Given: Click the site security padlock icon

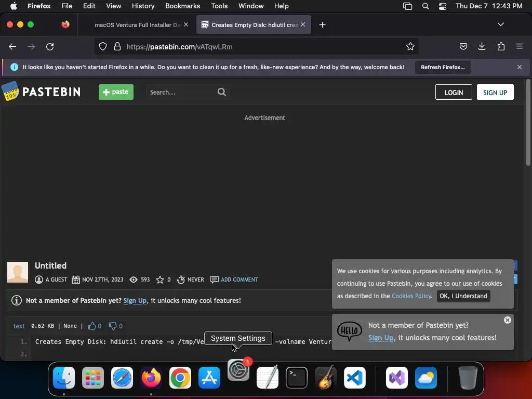Looking at the screenshot, I should point(117,46).
